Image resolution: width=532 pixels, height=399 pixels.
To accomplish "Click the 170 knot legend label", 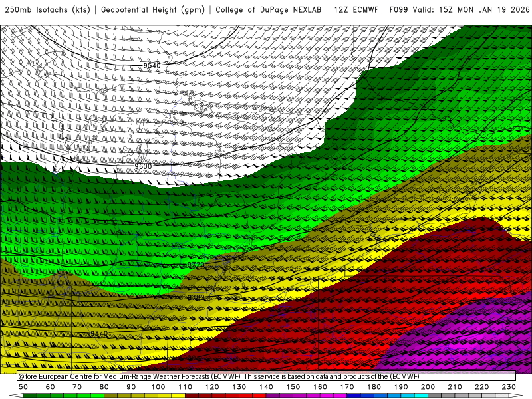I will (347, 387).
